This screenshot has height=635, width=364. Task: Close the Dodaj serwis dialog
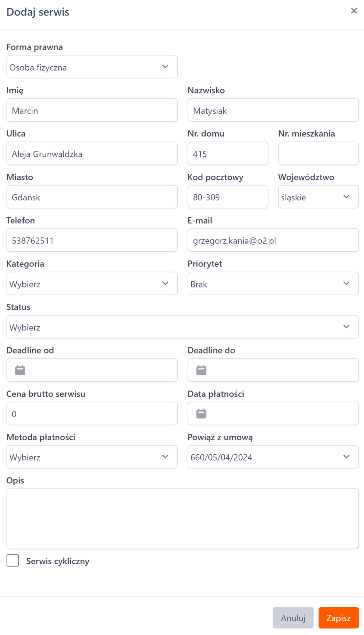[354, 11]
